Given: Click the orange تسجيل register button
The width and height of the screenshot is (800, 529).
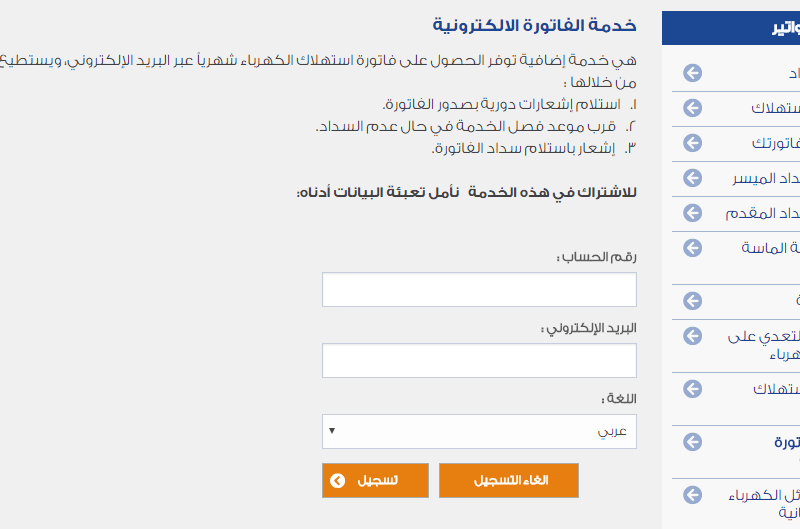Looking at the screenshot, I should 375,481.
